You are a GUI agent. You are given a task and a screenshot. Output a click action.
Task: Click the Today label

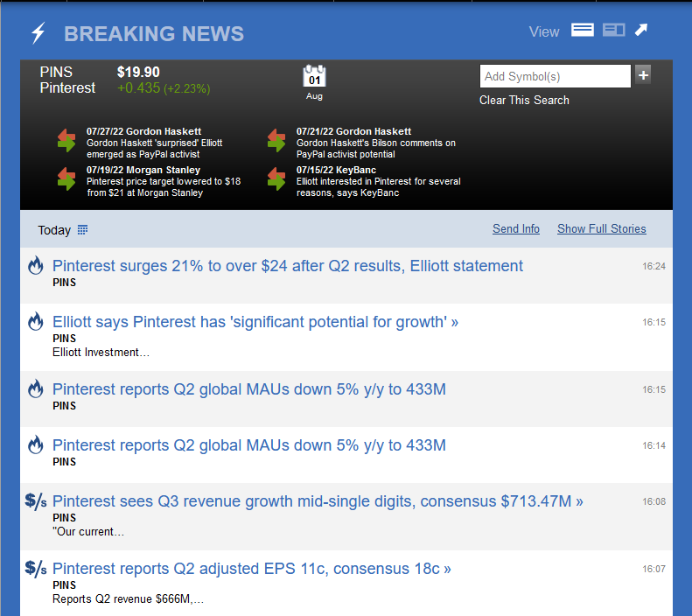coord(54,230)
